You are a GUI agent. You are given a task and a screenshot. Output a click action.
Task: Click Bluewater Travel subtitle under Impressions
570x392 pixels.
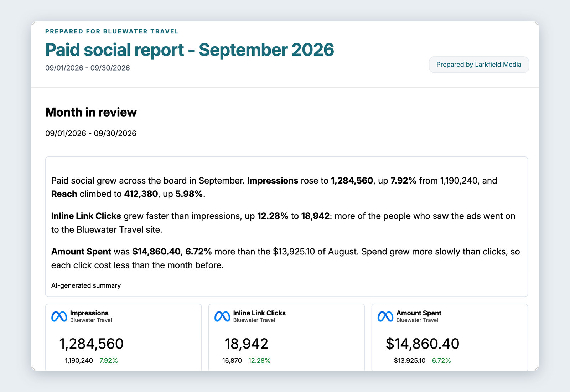tap(91, 320)
